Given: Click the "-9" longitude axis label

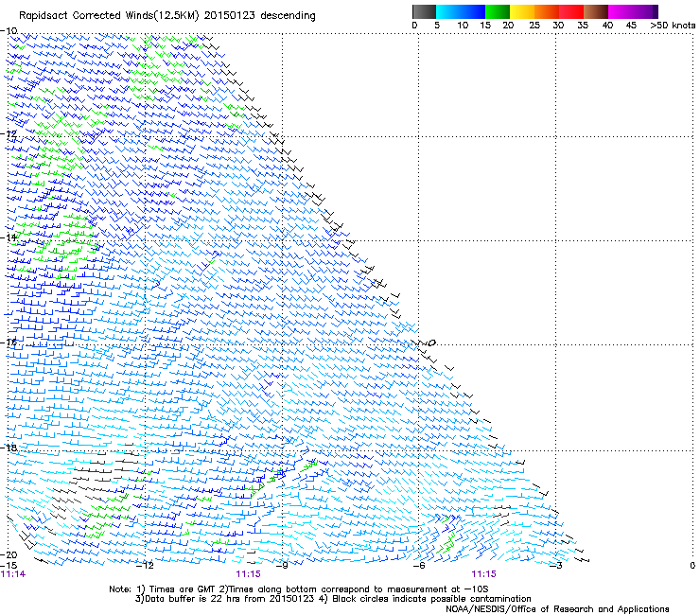Looking at the screenshot, I should point(282,566).
